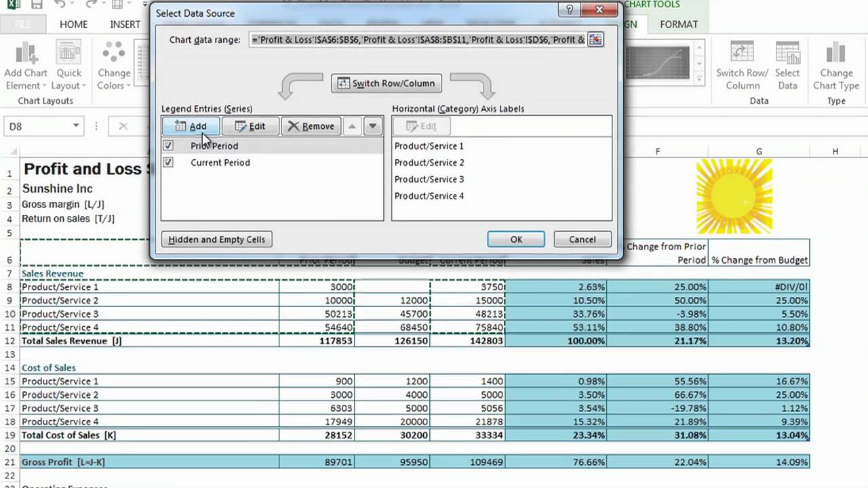The width and height of the screenshot is (868, 488).
Task: Click Change Chart Type icon
Action: [836, 66]
